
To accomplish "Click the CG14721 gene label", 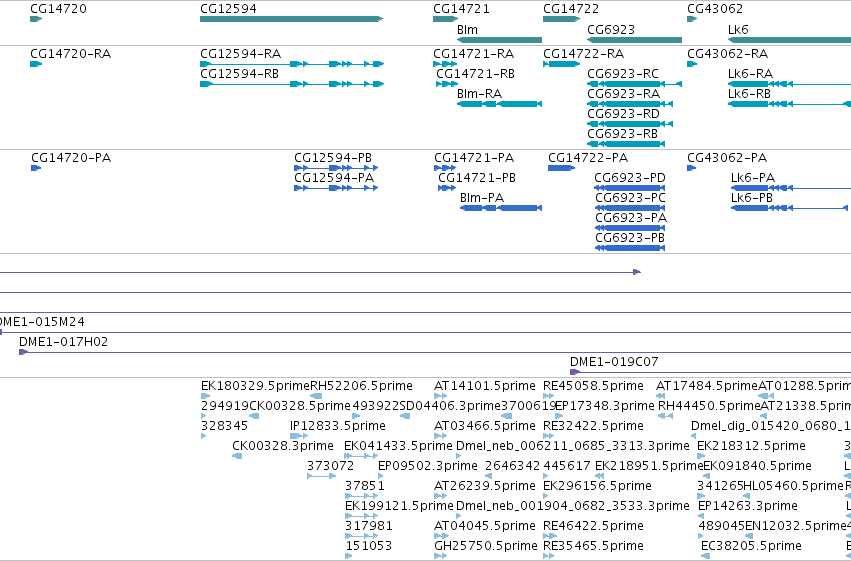I will 461,9.
